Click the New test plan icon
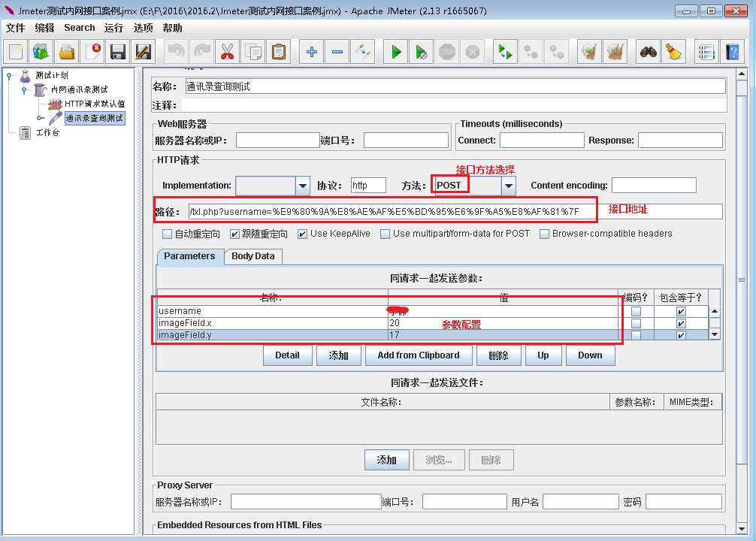The image size is (756, 541). tap(16, 52)
